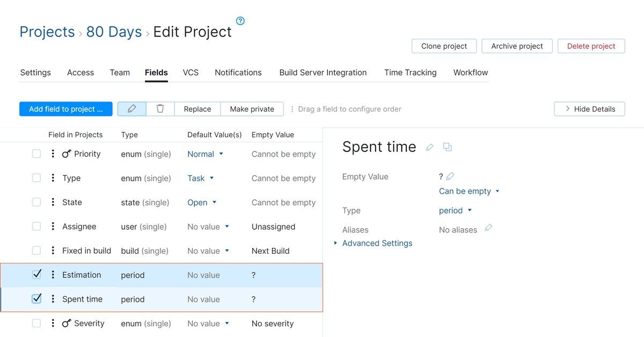Add an alias via the Aliases pencil icon
Viewport: 644px width, 337px height.
pyautogui.click(x=488, y=229)
